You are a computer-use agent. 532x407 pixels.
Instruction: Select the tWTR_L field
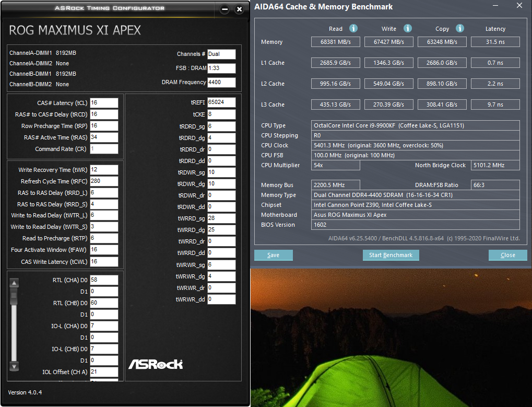104,215
